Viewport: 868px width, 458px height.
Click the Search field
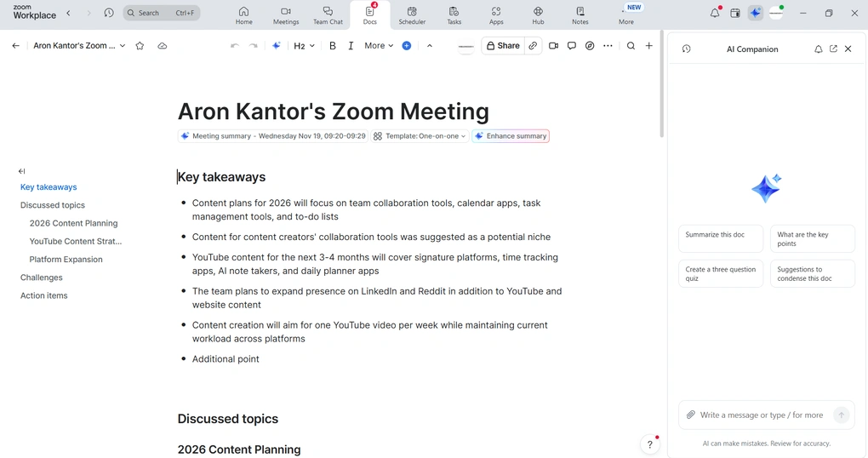click(x=162, y=13)
